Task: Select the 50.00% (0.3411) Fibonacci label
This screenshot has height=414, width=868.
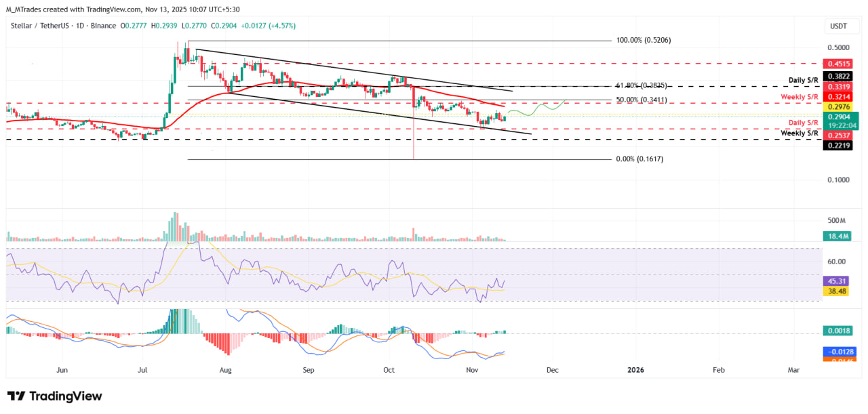Action: point(641,100)
